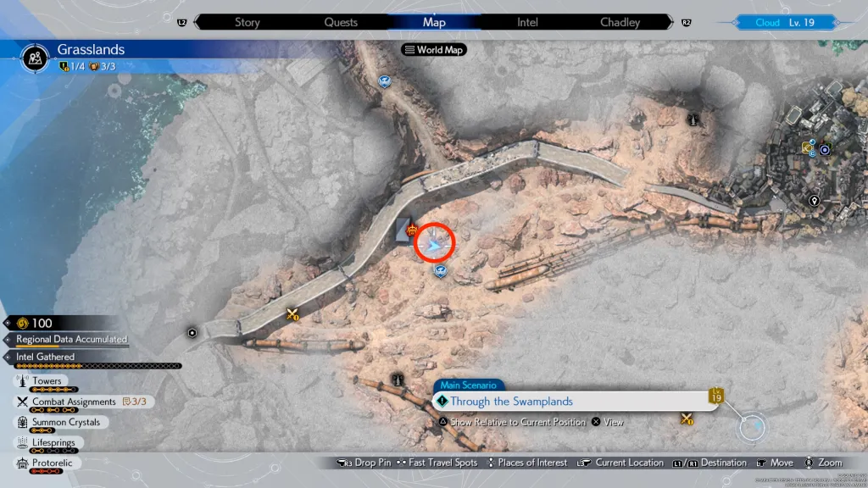Select the chocobo stop icon below the player
This screenshot has width=868, height=488.
click(440, 271)
